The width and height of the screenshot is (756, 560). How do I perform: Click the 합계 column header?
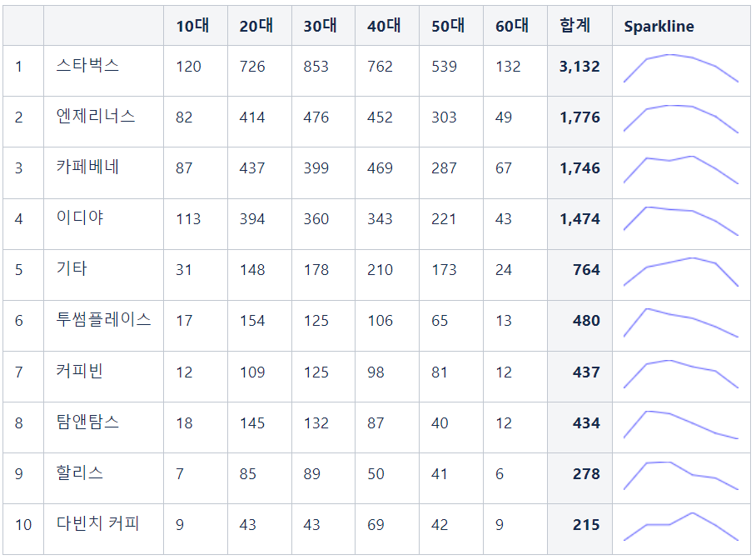tap(575, 25)
